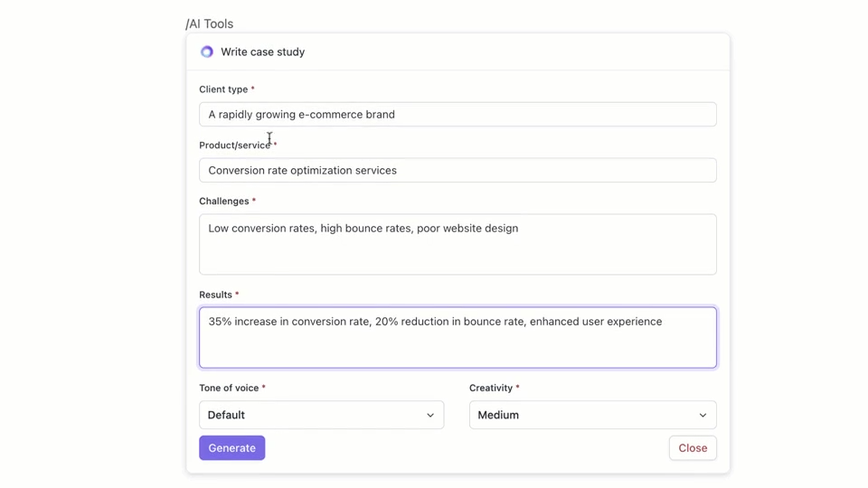Click inside the Challenges text area
The image size is (868, 488).
coord(458,245)
